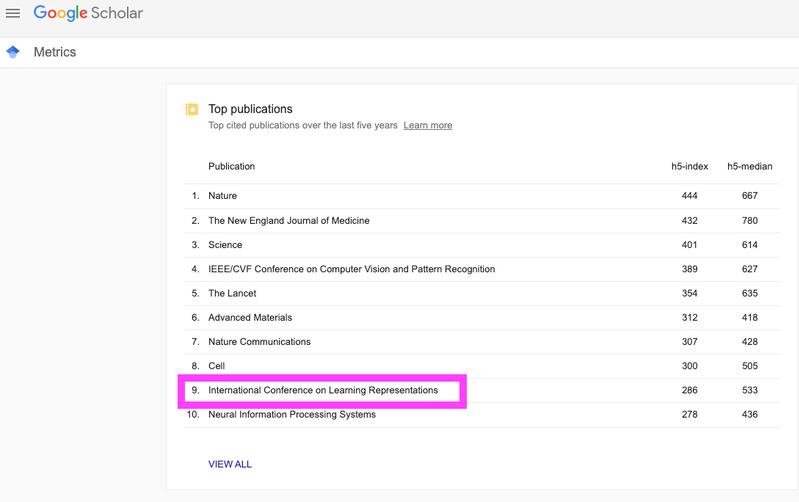Click the blue Metrics scholar icon
Image resolution: width=799 pixels, height=502 pixels.
13,52
